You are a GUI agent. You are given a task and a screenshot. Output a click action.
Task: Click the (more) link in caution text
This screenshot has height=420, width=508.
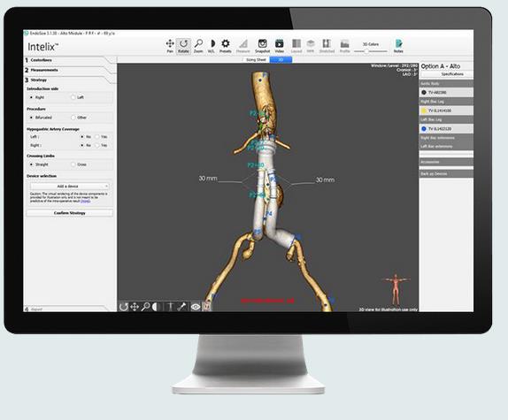click(86, 202)
